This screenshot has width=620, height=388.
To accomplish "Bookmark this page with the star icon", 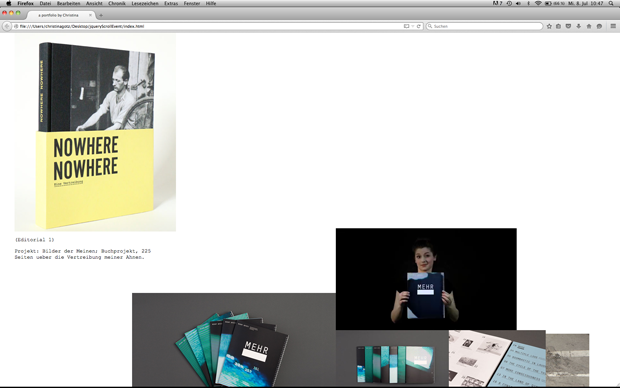I will tap(549, 26).
